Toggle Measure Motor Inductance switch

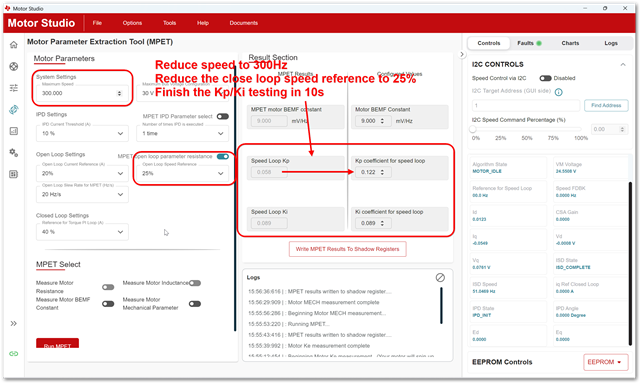click(x=195, y=283)
